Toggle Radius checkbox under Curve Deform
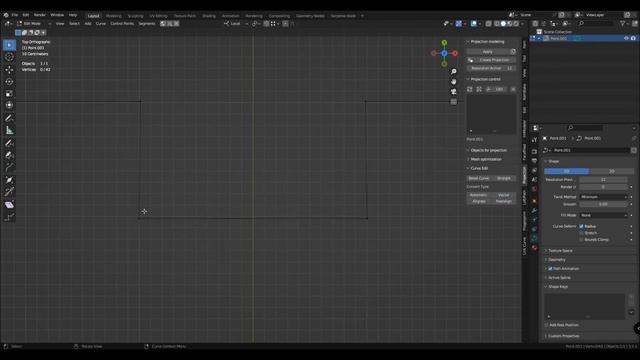 (581, 226)
